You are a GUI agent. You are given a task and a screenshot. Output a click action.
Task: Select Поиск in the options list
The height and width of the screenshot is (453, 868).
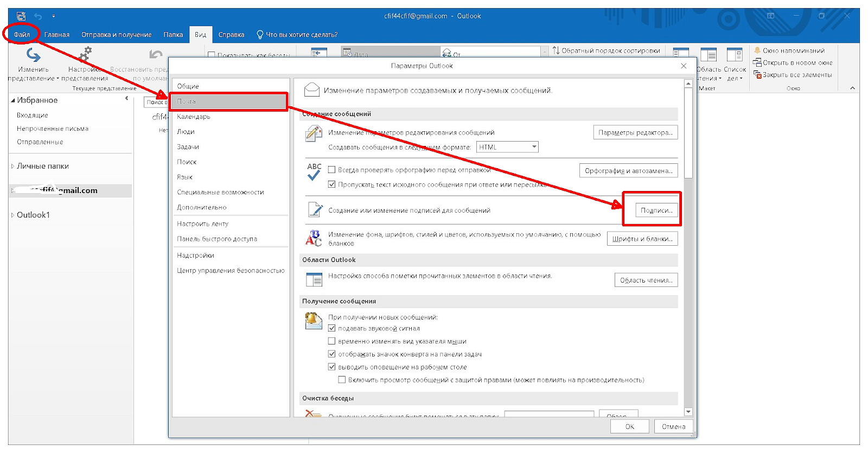(x=231, y=162)
